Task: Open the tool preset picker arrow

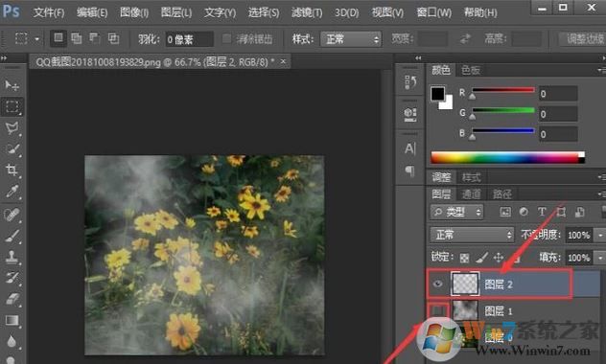Action: pos(37,39)
